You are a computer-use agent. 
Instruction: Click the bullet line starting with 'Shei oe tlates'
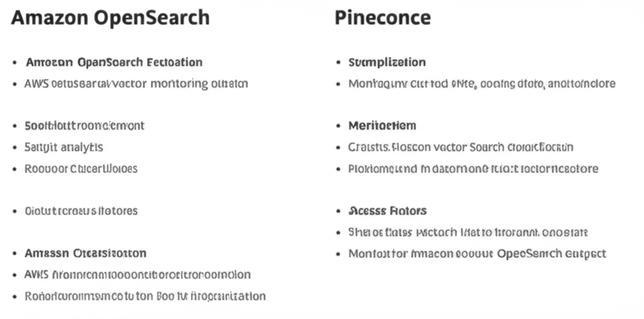click(x=468, y=232)
